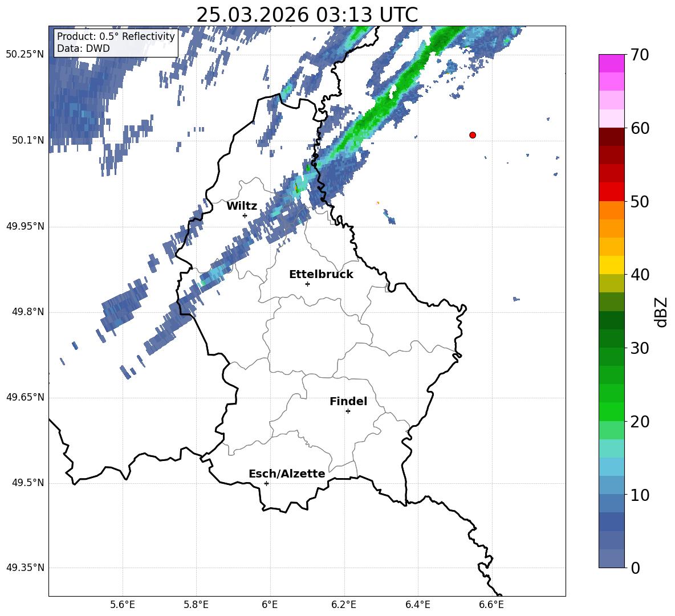Image resolution: width=675 pixels, height=616 pixels.
Task: Click the Findel station label
Action: click(x=348, y=401)
